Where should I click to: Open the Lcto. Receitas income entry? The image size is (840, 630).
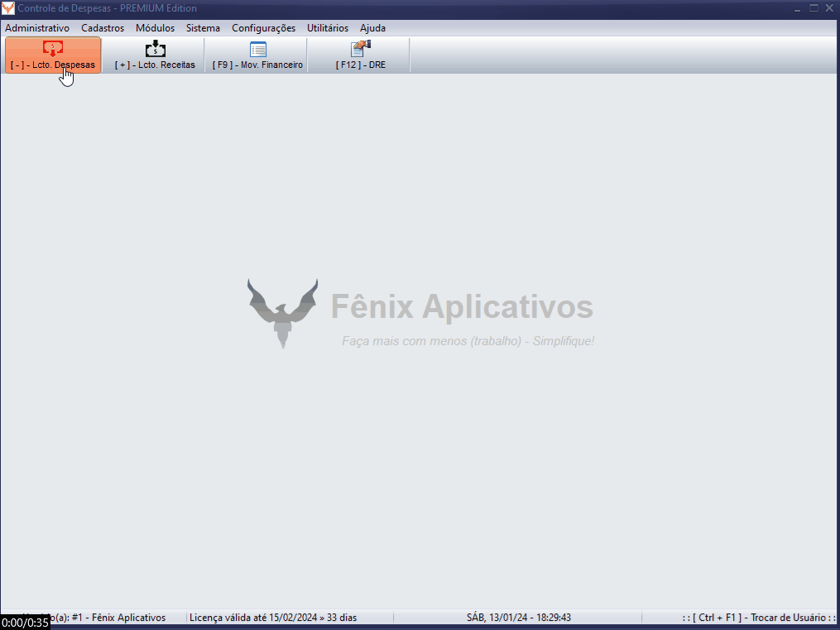pos(155,55)
